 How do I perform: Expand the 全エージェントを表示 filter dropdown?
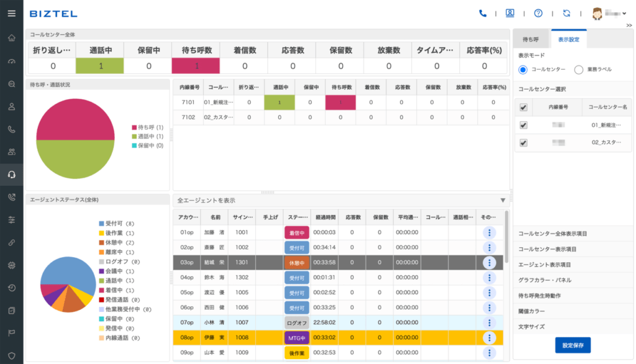point(502,200)
